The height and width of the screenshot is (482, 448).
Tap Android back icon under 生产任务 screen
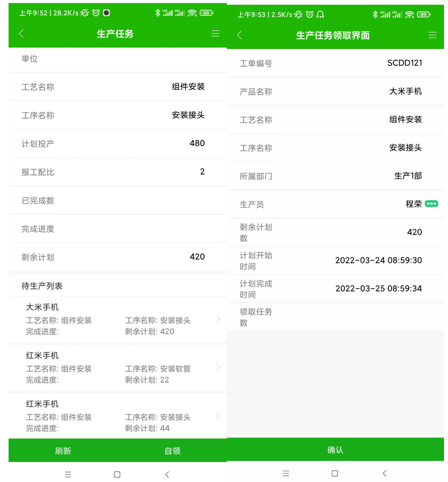click(167, 475)
